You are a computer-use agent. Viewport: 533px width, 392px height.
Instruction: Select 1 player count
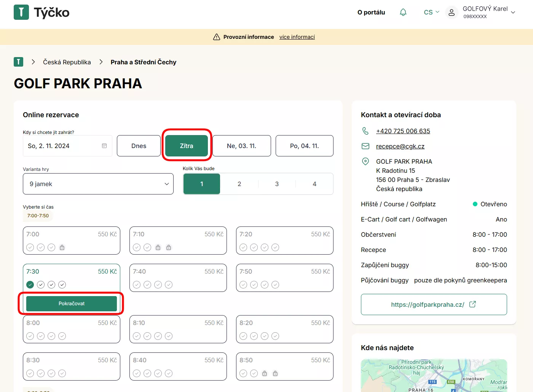[202, 184]
